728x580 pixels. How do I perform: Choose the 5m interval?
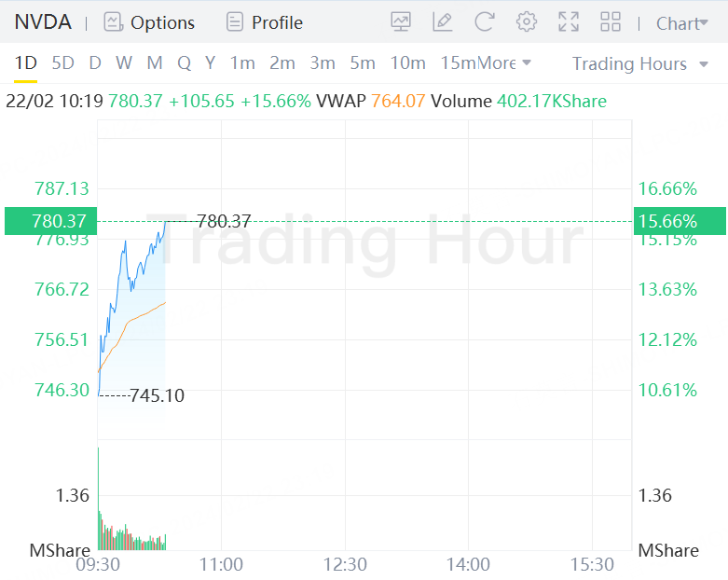(363, 63)
